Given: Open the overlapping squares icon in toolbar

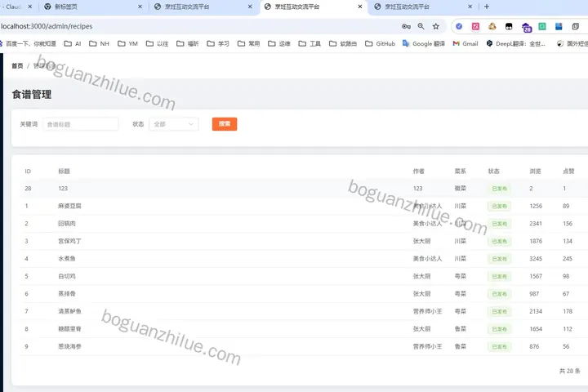Looking at the screenshot, I should pyautogui.click(x=575, y=26).
